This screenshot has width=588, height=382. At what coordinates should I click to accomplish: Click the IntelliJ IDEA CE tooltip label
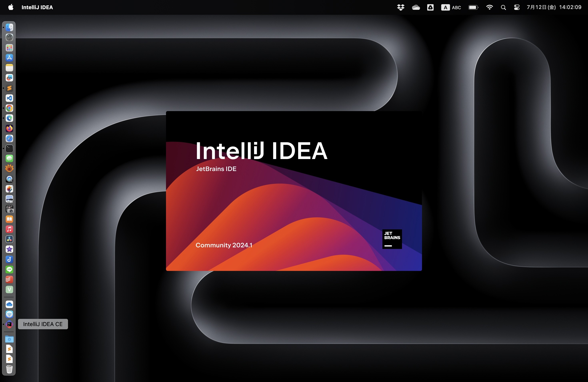click(x=43, y=324)
